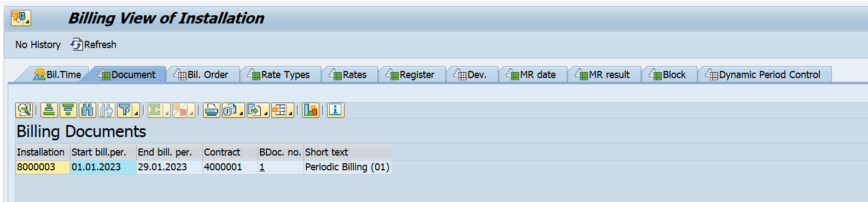
Task: Set a filter using the funnel icon
Action: tap(125, 110)
